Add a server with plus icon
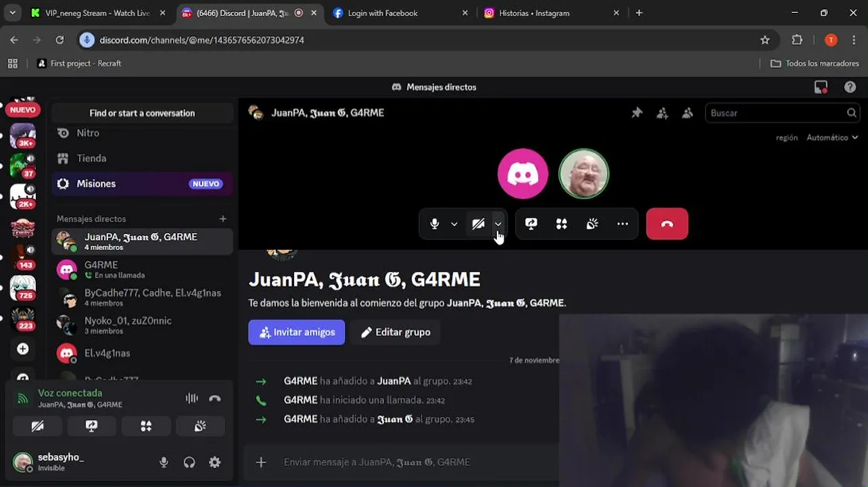Screen dimensions: 868x487 point(23,349)
